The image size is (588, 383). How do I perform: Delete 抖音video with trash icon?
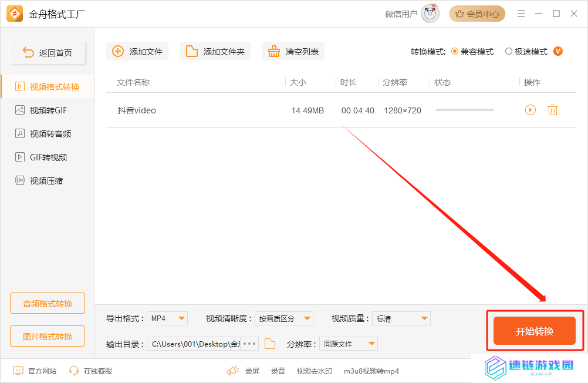pyautogui.click(x=553, y=110)
